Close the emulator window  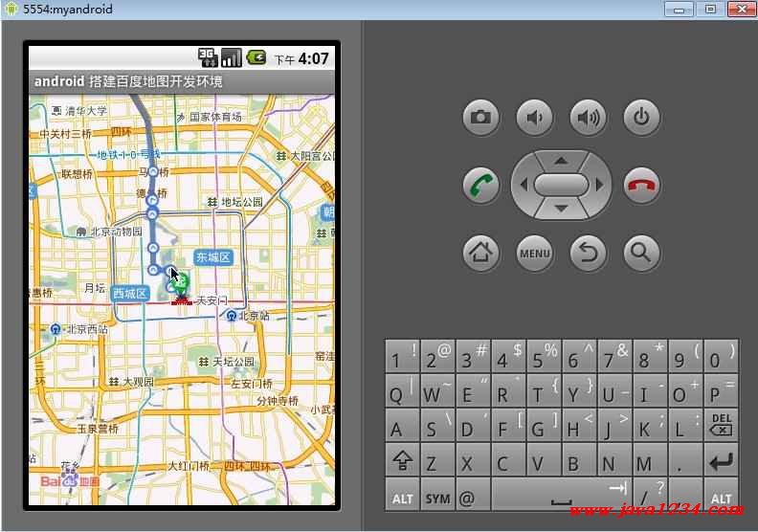741,9
